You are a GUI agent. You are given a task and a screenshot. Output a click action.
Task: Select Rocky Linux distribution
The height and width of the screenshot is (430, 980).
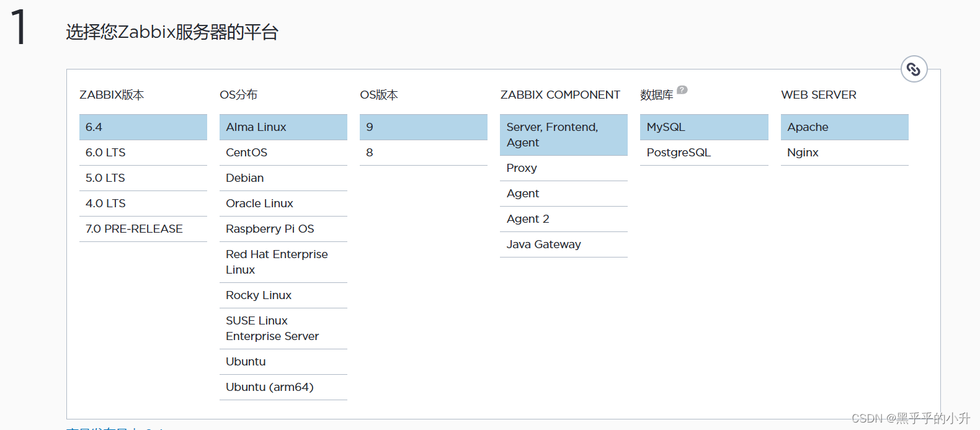[x=283, y=295]
